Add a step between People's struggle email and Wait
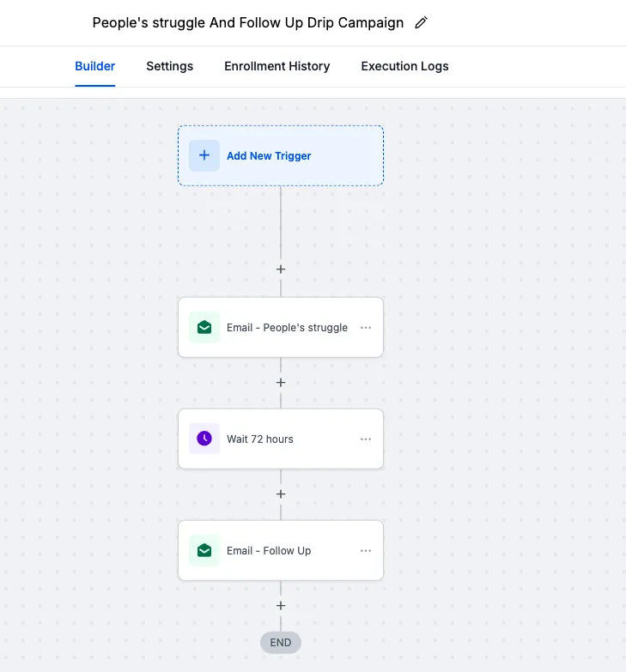 pos(281,383)
